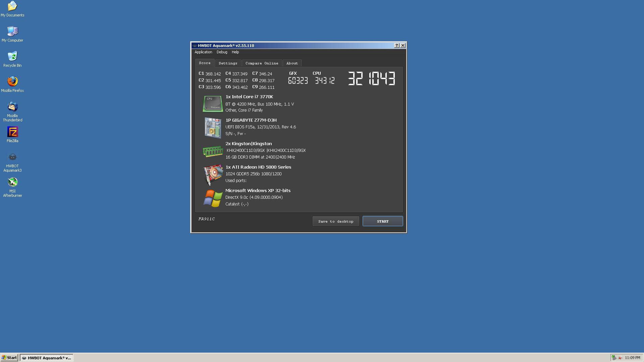The height and width of the screenshot is (362, 644).
Task: Click the 1024 GDDR5 256b 1080/1200 line
Action: (x=254, y=174)
